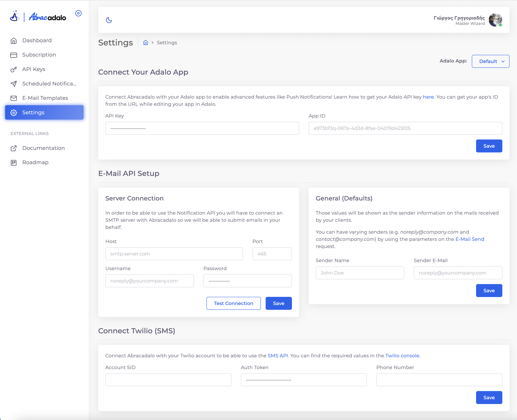The height and width of the screenshot is (420, 517).
Task: Open the external Documentation link
Action: 43,148
